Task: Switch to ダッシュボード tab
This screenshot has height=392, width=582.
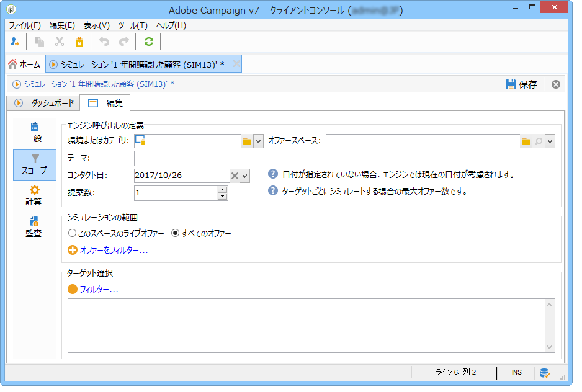Action: click(x=43, y=103)
